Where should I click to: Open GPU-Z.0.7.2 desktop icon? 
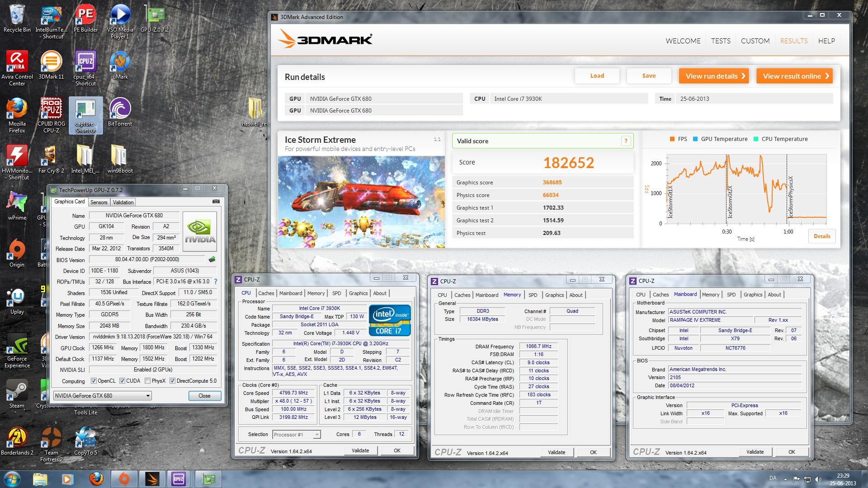154,18
